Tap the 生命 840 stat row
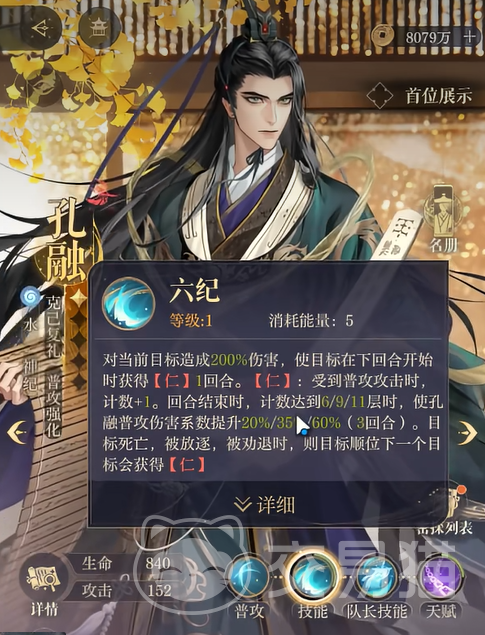This screenshot has height=635, width=485. click(126, 563)
